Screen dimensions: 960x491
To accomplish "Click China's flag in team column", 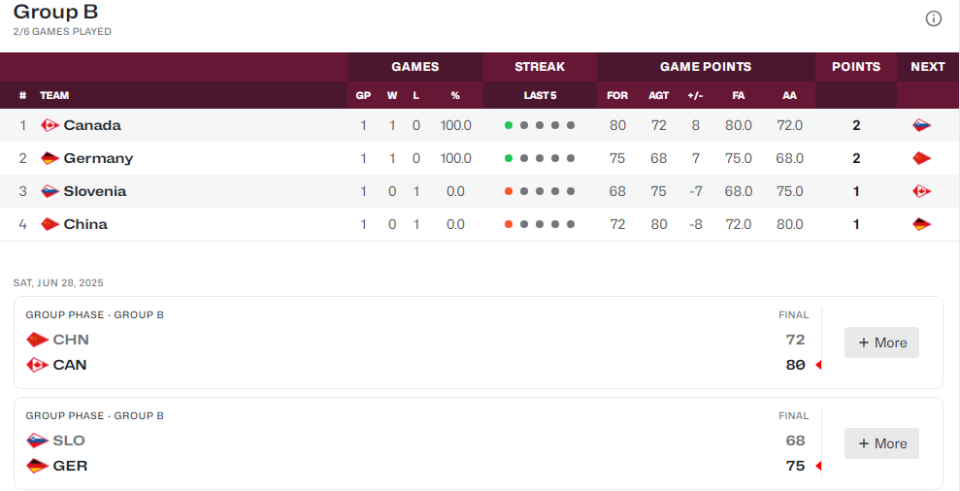I will (x=50, y=225).
